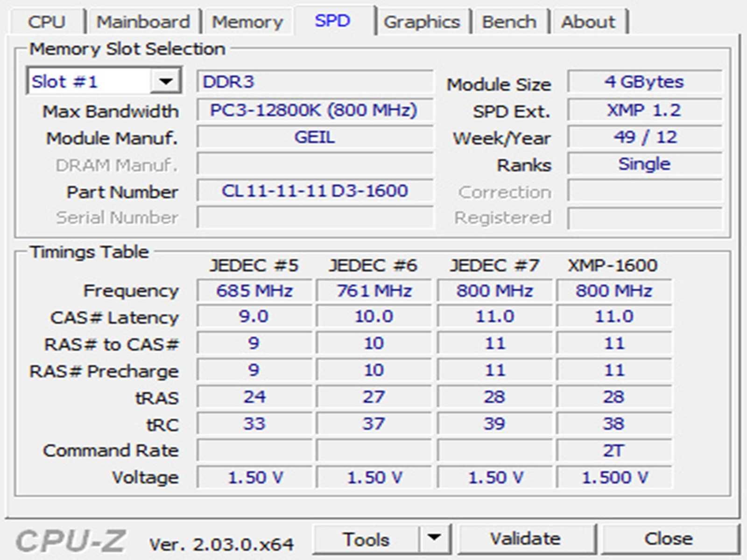Click the Command Rate row label
The width and height of the screenshot is (747, 560).
[111, 450]
